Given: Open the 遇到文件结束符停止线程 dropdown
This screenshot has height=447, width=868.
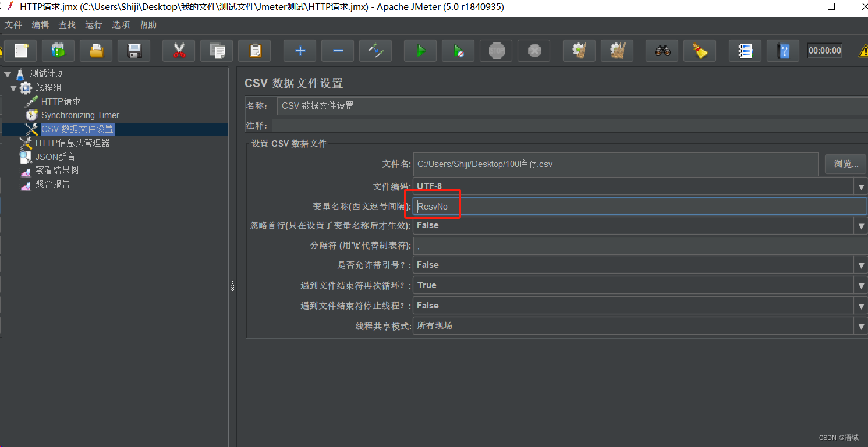Looking at the screenshot, I should pos(861,306).
